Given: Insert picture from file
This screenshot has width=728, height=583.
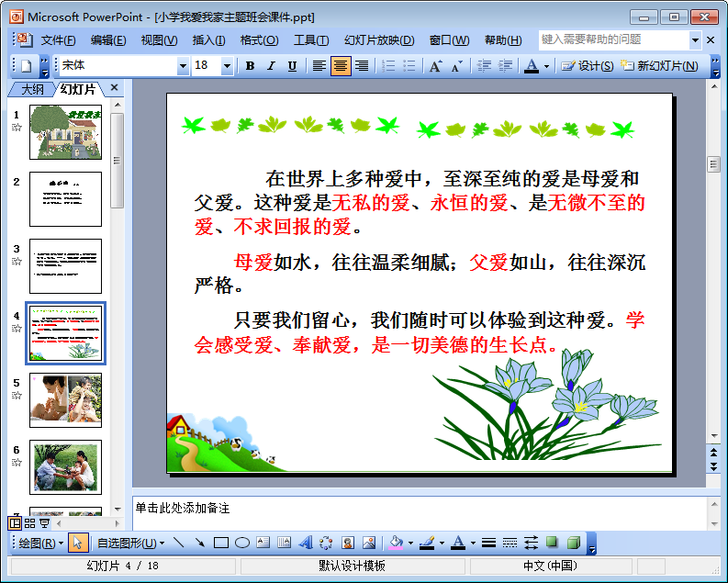Looking at the screenshot, I should pos(369,543).
